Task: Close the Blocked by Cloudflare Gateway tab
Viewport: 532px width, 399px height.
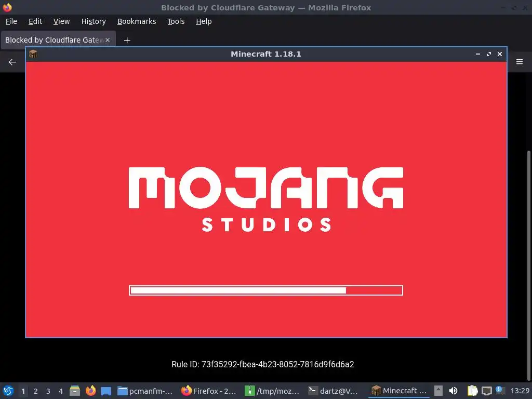Action: 108,40
